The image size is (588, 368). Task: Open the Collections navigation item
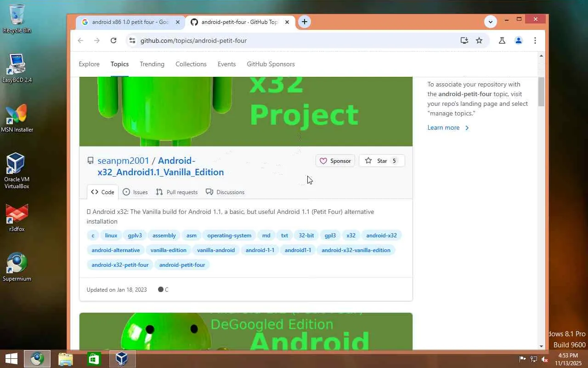(191, 64)
